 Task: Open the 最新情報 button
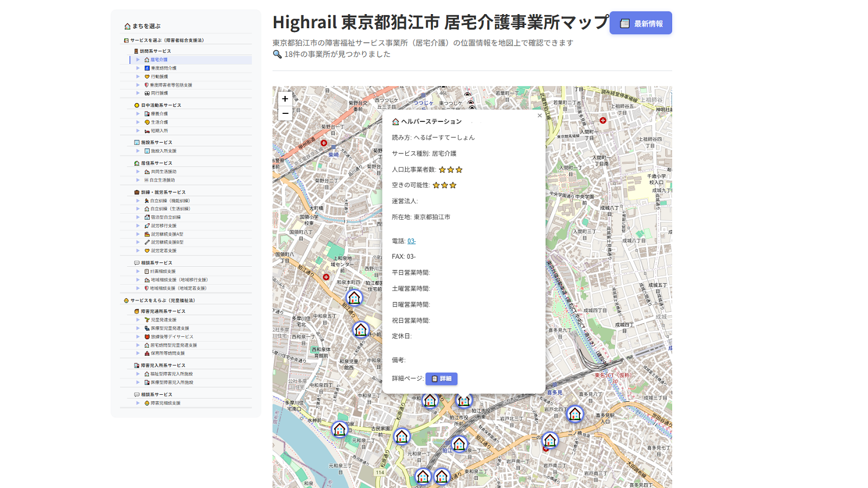pos(641,23)
